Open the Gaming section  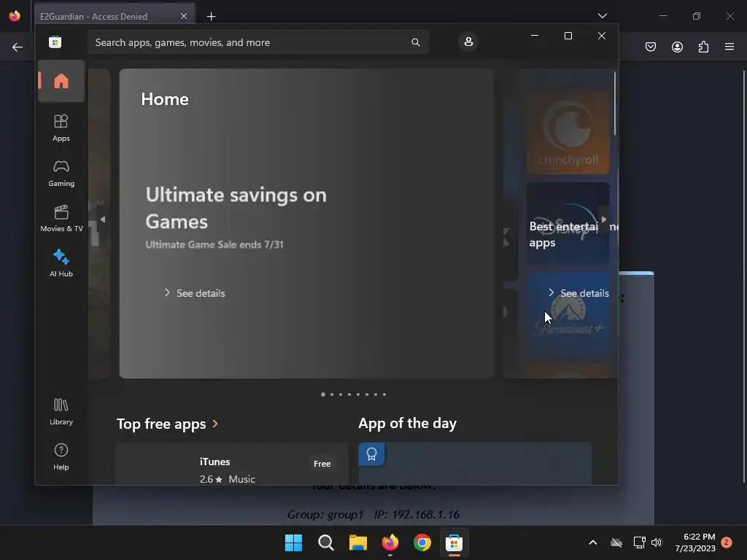point(61,174)
